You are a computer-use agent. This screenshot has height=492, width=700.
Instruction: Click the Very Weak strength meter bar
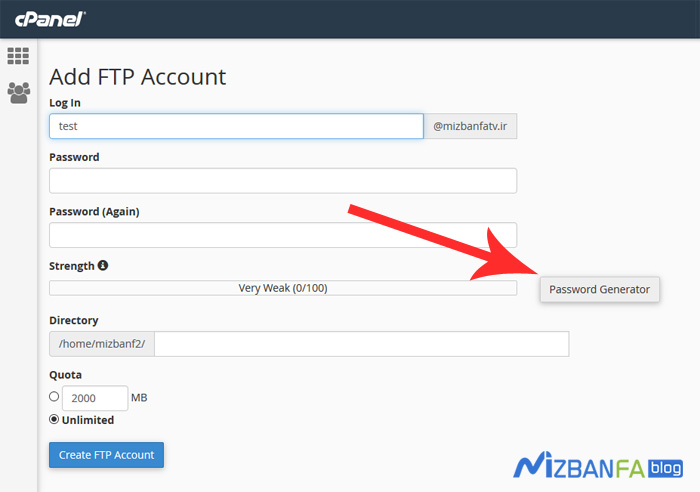pyautogui.click(x=283, y=288)
